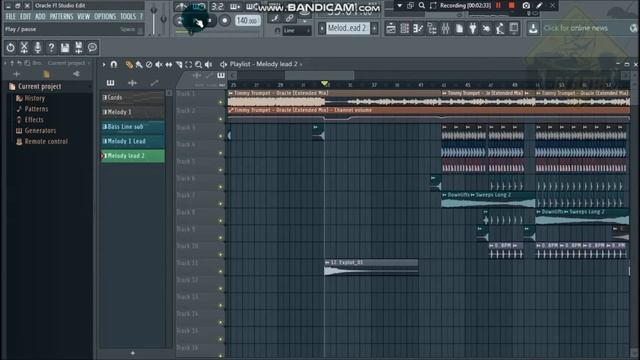The image size is (640, 360).
Task: Open Bandicam dropdown arrow menu
Action: tap(400, 6)
